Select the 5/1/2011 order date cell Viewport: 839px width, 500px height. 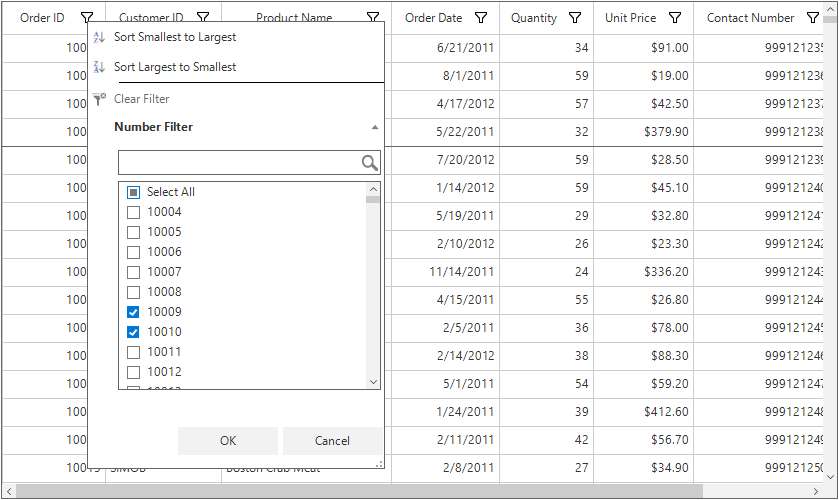tap(446, 383)
